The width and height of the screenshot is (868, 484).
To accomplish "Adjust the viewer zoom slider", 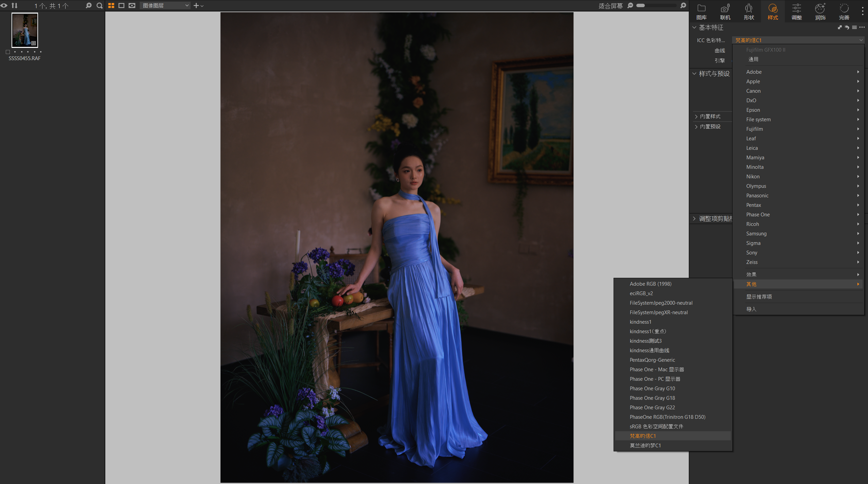I will 641,5.
